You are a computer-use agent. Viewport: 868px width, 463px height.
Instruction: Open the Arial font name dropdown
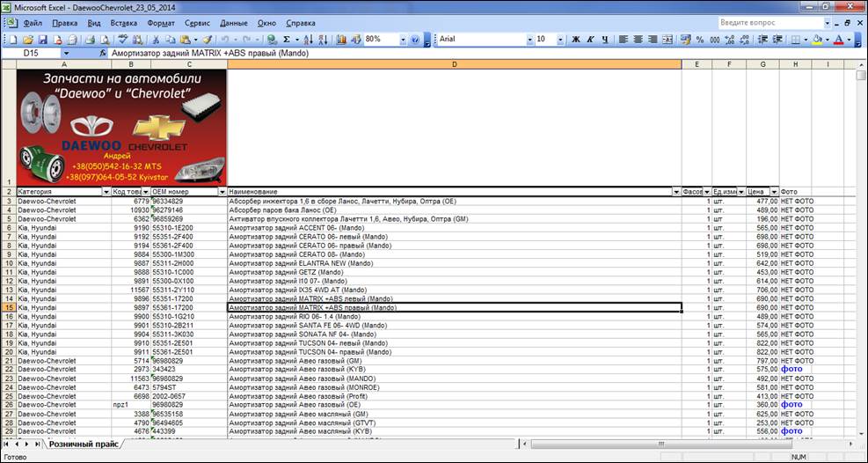point(529,40)
